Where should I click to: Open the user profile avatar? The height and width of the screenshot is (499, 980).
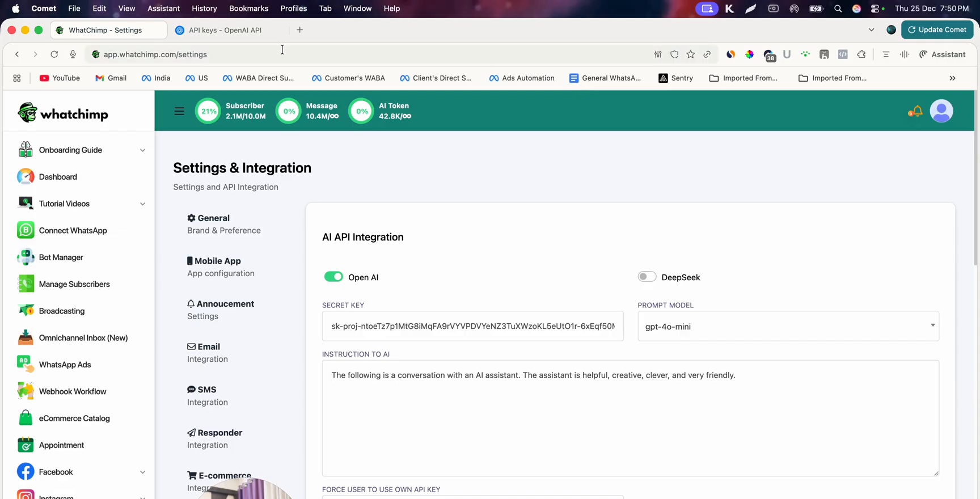click(941, 111)
